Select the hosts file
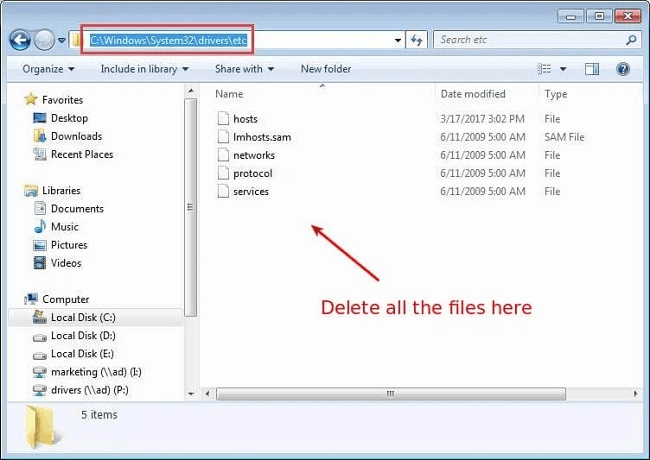 tap(245, 119)
